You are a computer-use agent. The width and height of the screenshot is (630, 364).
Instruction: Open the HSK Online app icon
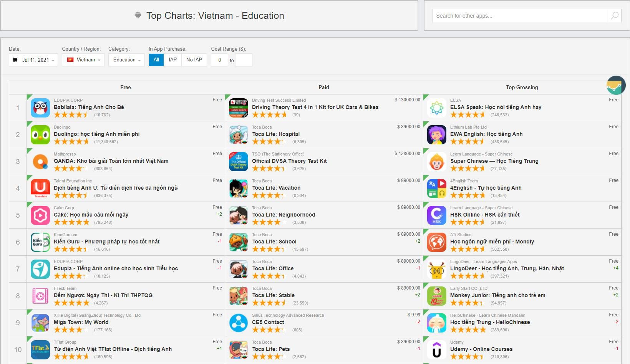click(437, 215)
